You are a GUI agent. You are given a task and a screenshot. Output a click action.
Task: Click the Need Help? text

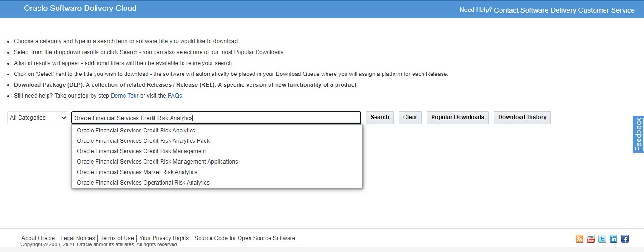pyautogui.click(x=476, y=10)
